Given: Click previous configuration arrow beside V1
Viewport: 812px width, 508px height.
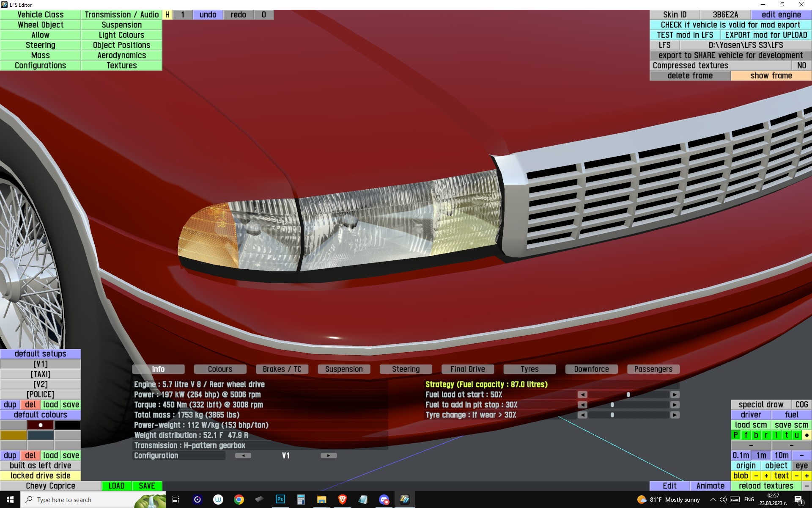Looking at the screenshot, I should pos(243,456).
